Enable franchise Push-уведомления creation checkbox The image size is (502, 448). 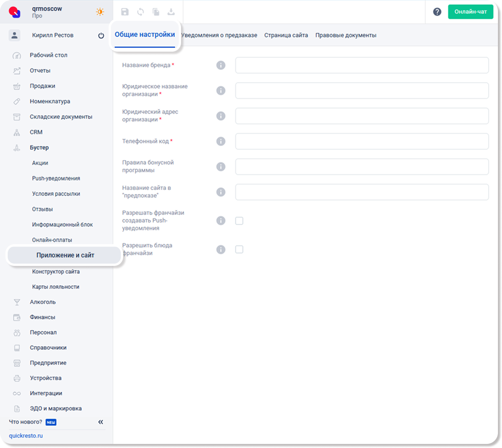tap(239, 221)
